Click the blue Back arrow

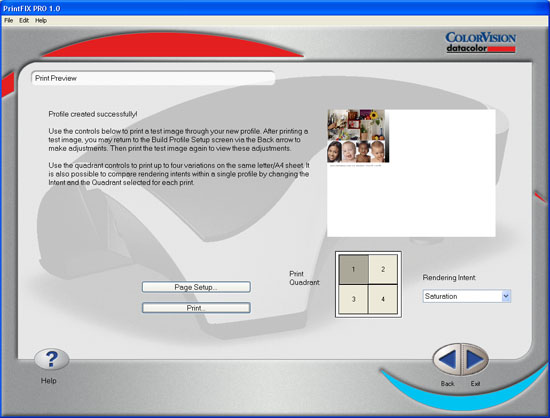click(447, 359)
